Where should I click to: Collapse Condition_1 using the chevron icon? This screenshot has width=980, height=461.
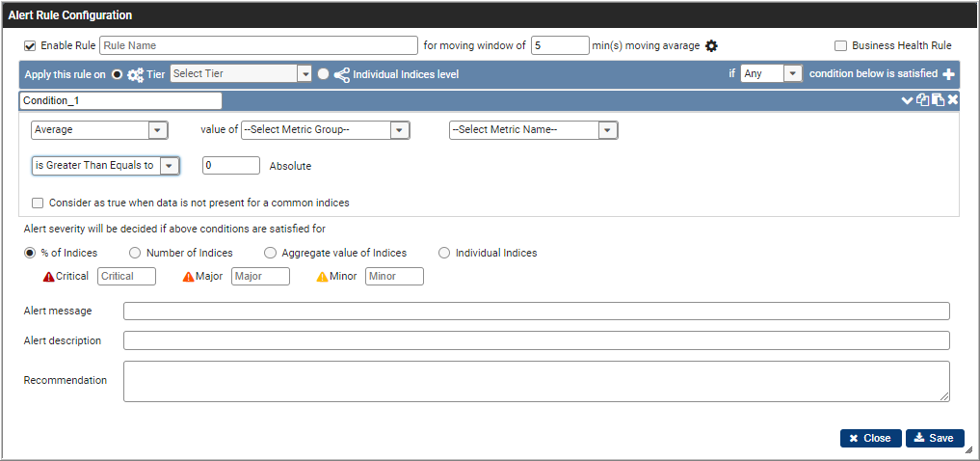click(907, 100)
